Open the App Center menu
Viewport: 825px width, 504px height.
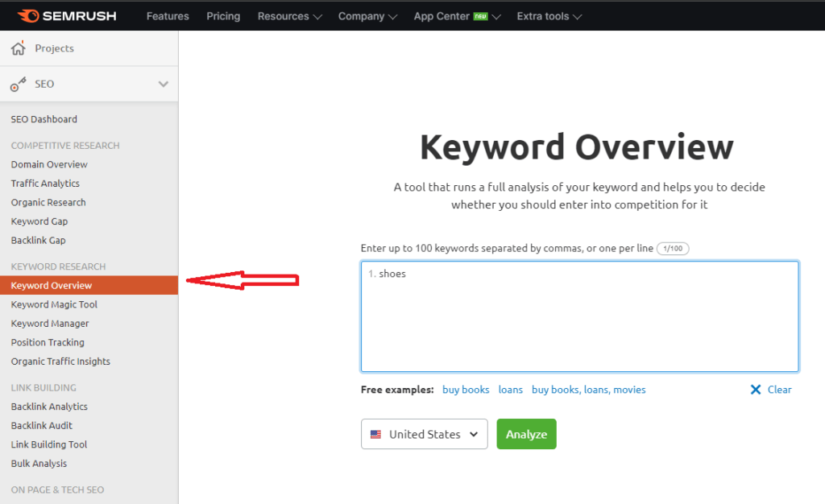457,16
